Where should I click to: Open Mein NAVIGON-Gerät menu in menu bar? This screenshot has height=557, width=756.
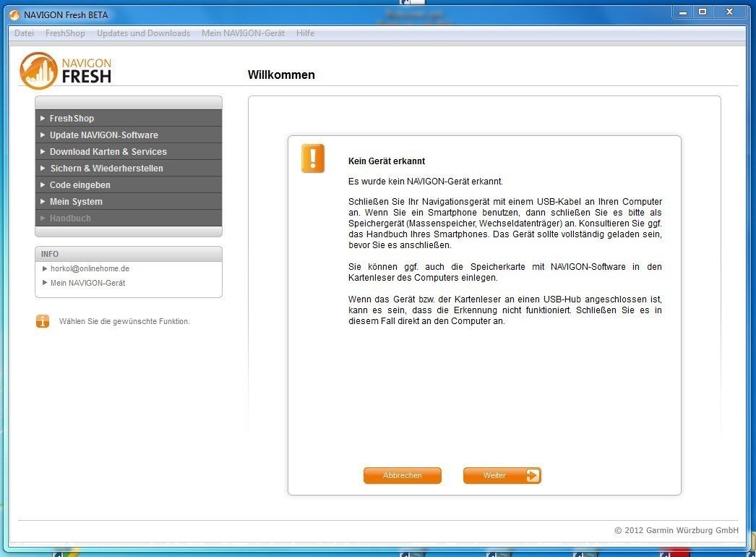point(243,33)
